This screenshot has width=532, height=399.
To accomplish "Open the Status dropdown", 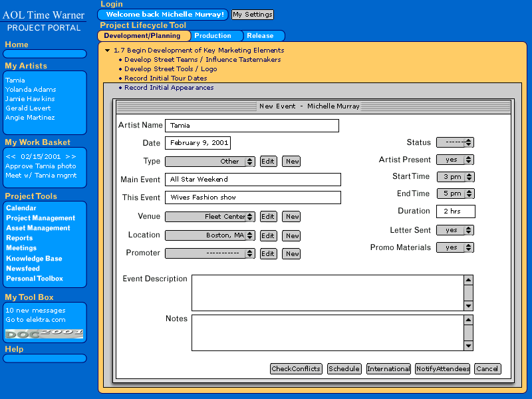I will click(455, 142).
